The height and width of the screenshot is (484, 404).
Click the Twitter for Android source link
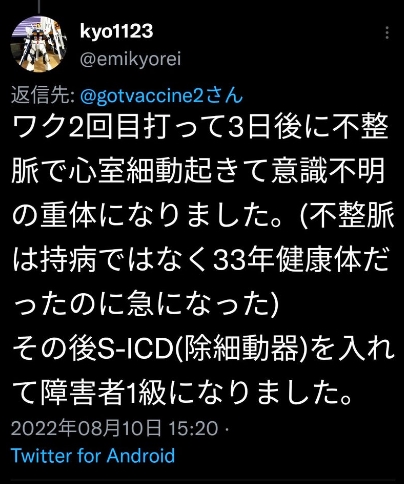point(93,455)
